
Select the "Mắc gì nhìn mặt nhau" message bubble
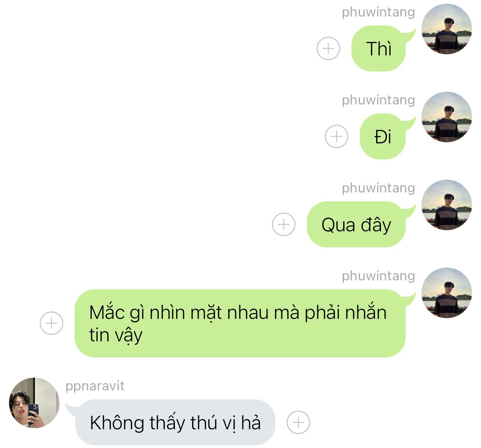(x=240, y=323)
